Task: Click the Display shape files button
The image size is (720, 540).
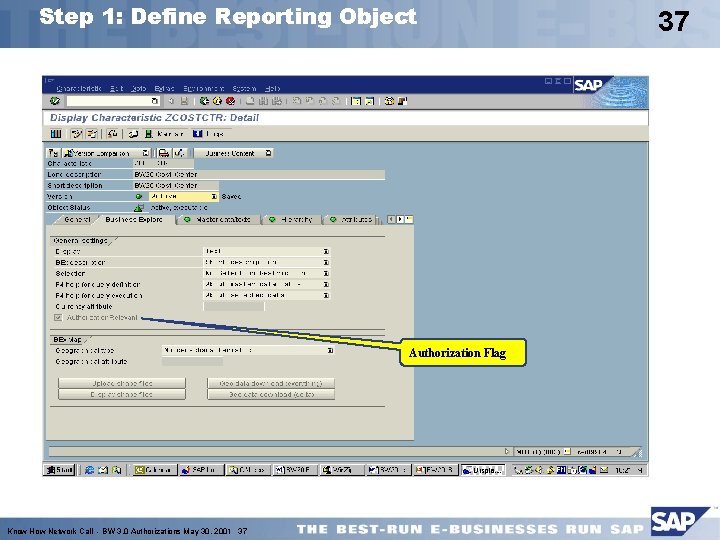Action: [x=122, y=394]
